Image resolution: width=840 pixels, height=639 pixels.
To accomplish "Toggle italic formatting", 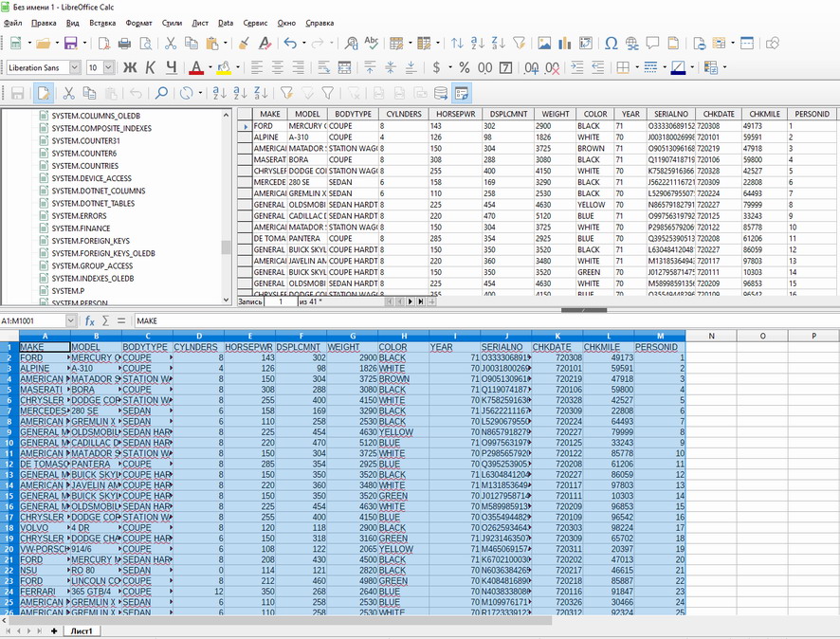I will click(x=150, y=67).
